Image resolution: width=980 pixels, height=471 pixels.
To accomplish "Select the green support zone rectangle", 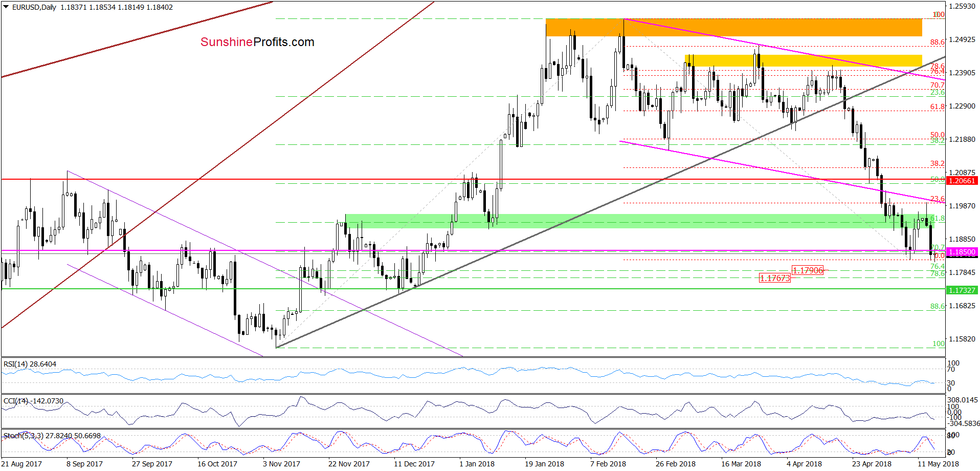I will [x=640, y=221].
